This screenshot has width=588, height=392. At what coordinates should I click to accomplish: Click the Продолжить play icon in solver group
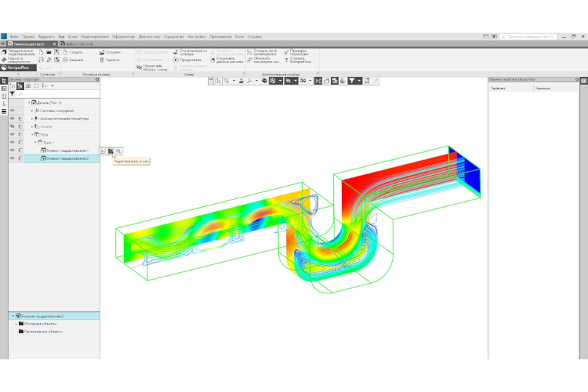coord(176,60)
